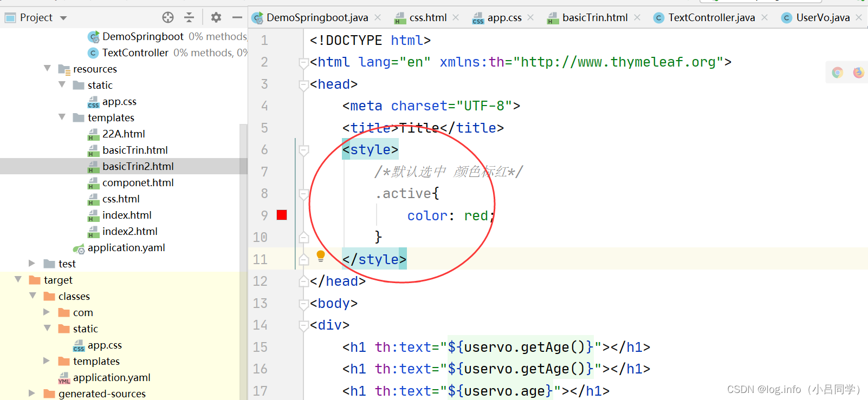Click the ${uservo.age} expression on line 17
Viewport: 868px width, 400px height.
coord(501,391)
